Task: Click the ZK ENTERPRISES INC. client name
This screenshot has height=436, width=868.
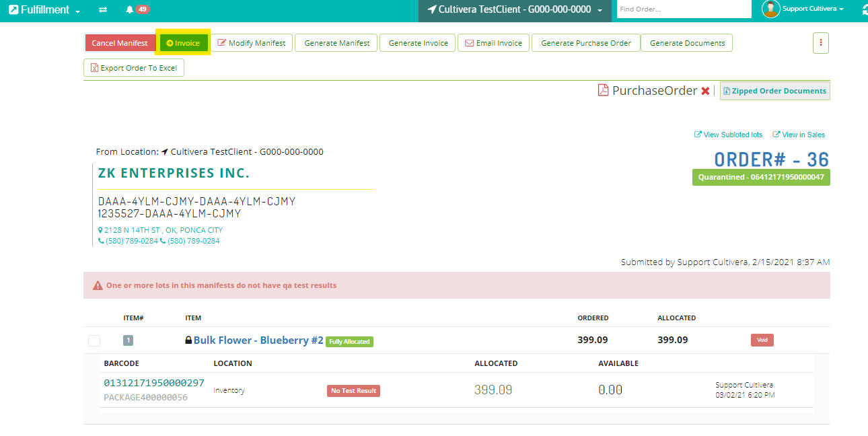Action: click(174, 173)
